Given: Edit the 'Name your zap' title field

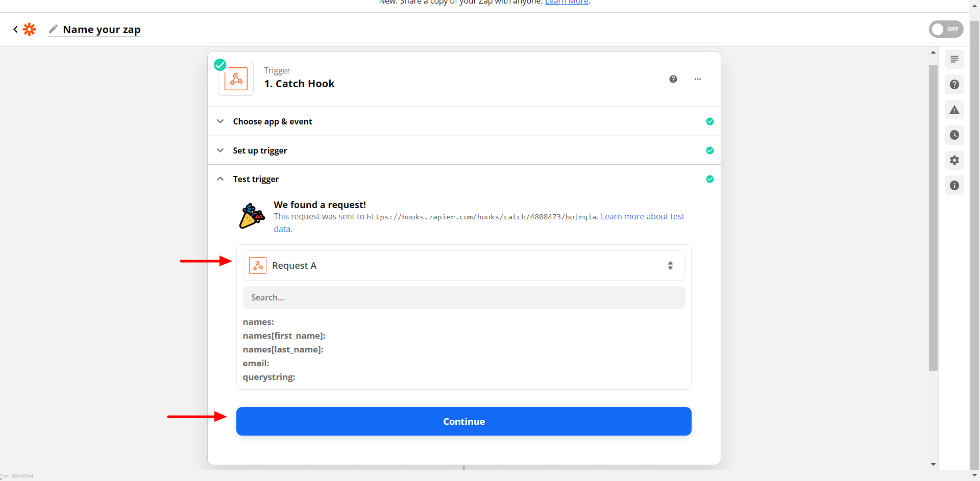Looking at the screenshot, I should (102, 30).
